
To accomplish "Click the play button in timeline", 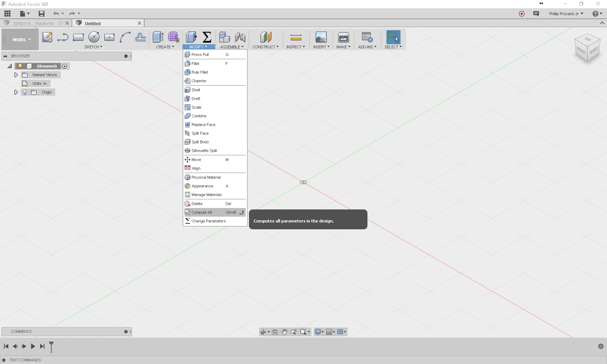I will pos(33,346).
